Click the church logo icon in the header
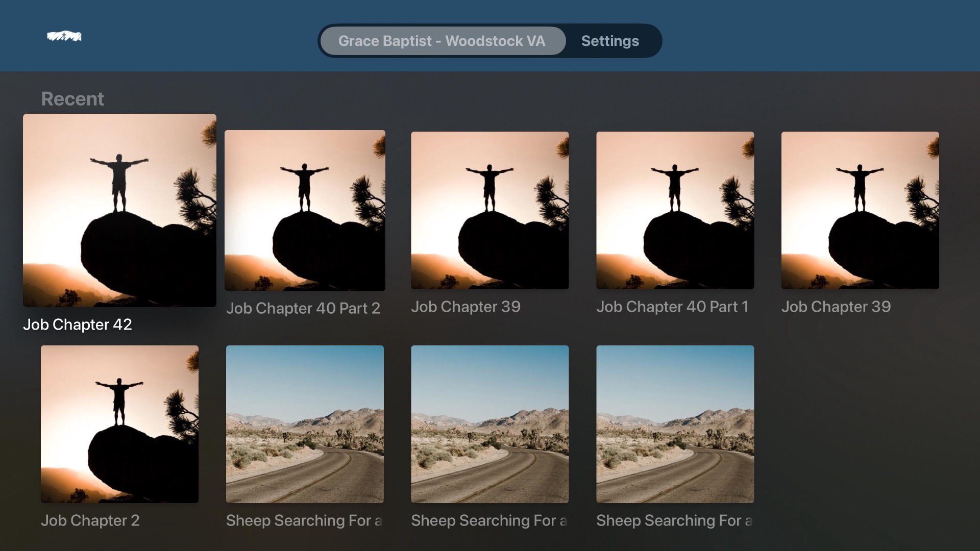 [64, 36]
